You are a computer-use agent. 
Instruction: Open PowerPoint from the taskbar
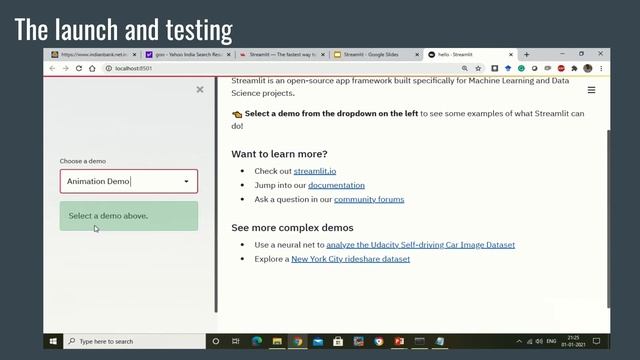(399, 341)
